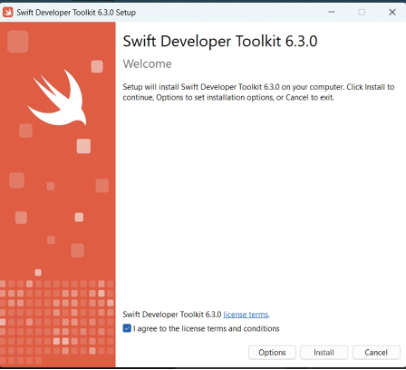Click the window title text in the title bar

(x=76, y=13)
